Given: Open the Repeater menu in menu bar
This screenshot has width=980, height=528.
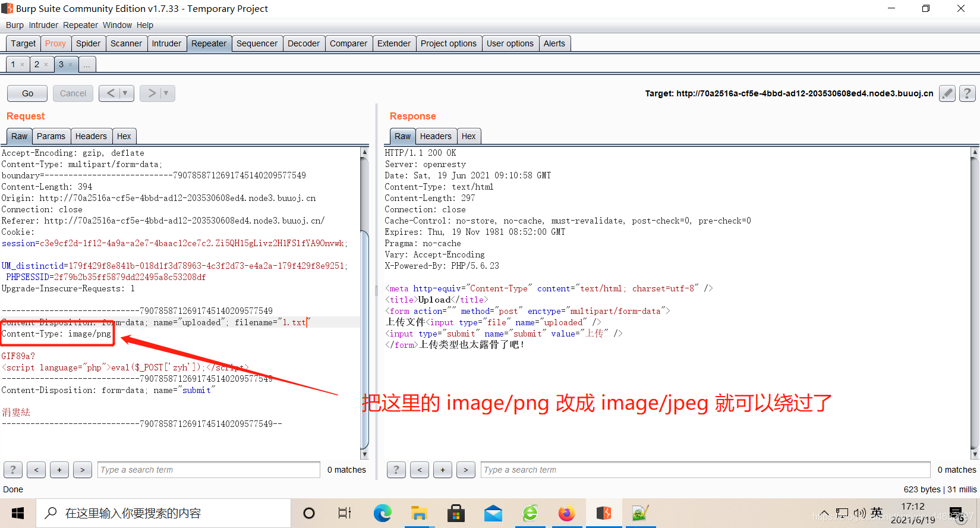Looking at the screenshot, I should point(80,25).
